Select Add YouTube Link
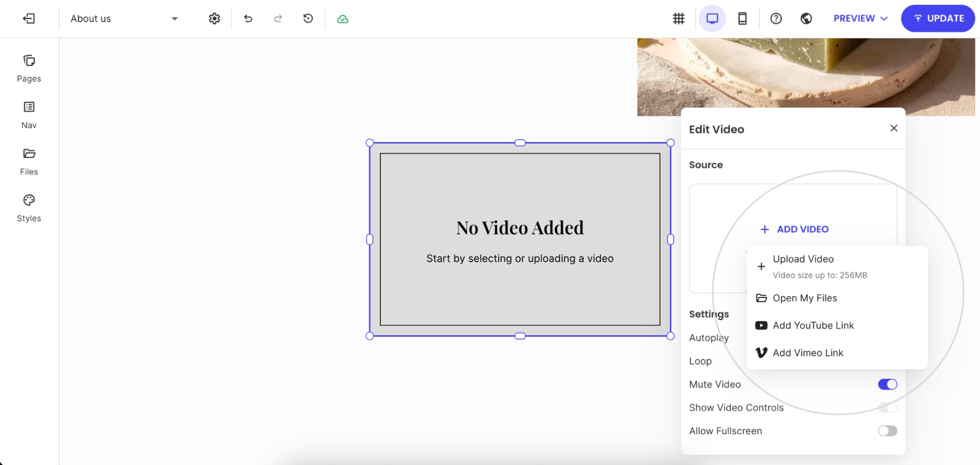Screen dimensions: 980x465 click(x=837, y=325)
